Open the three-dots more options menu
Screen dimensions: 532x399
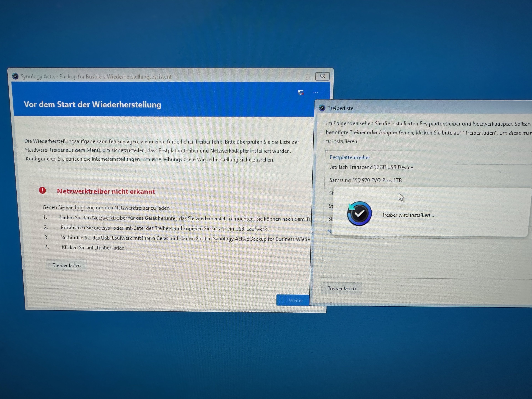(316, 93)
